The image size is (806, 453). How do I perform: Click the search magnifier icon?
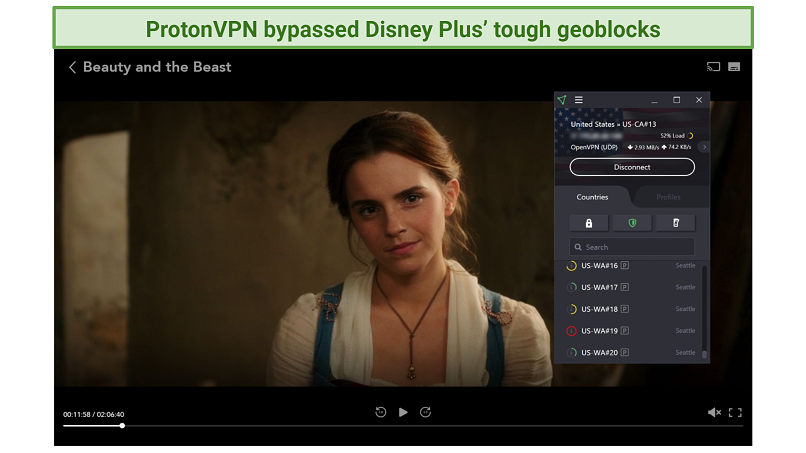578,247
